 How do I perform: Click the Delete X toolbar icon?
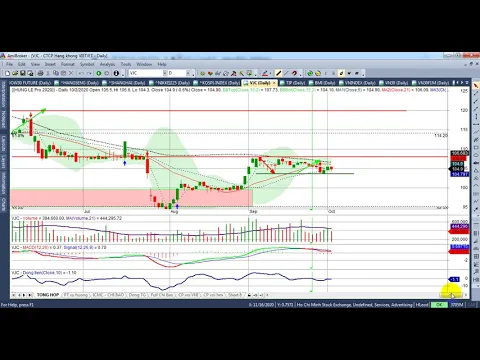pos(71,73)
